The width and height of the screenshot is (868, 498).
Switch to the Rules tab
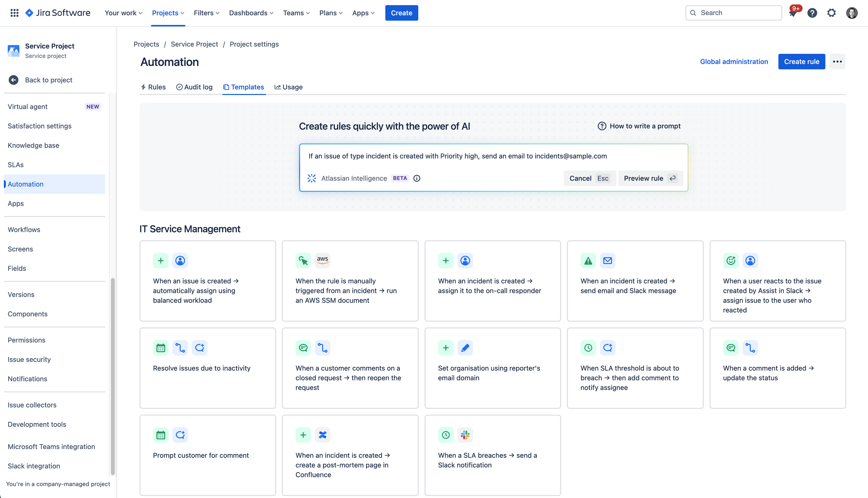click(153, 87)
